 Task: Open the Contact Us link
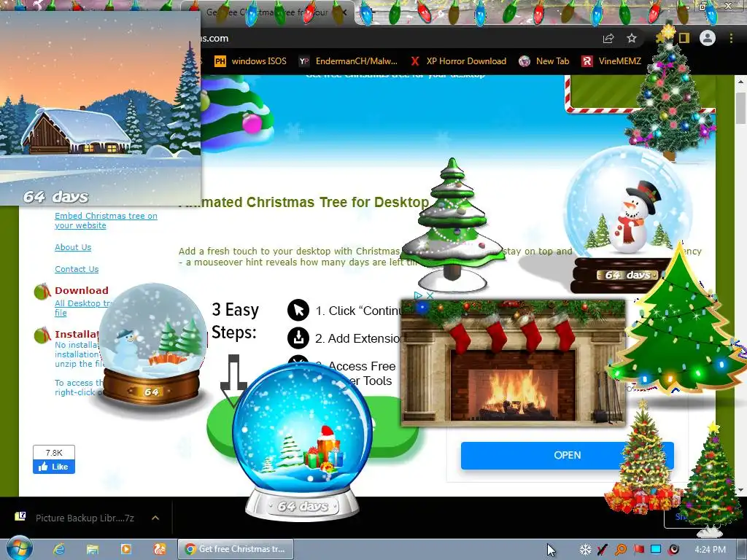pos(77,269)
